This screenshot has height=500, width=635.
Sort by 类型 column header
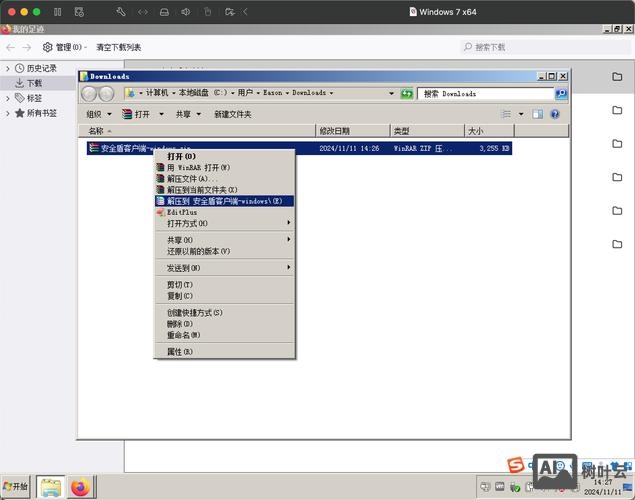(x=427, y=131)
